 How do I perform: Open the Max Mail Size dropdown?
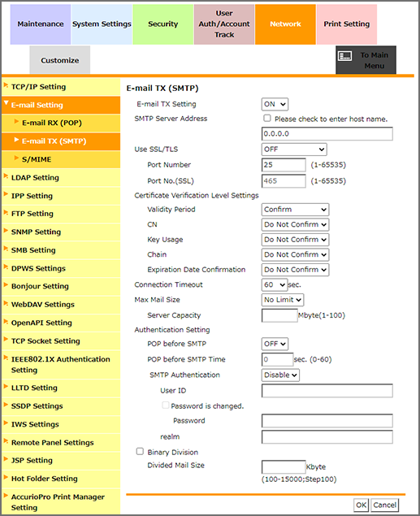coord(283,300)
